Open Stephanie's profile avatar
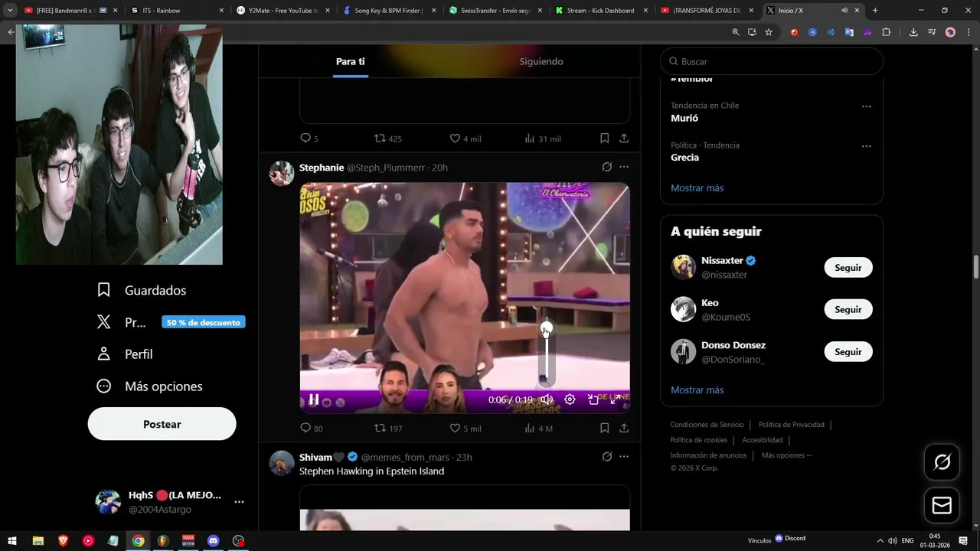Image resolution: width=980 pixels, height=551 pixels. (x=282, y=173)
